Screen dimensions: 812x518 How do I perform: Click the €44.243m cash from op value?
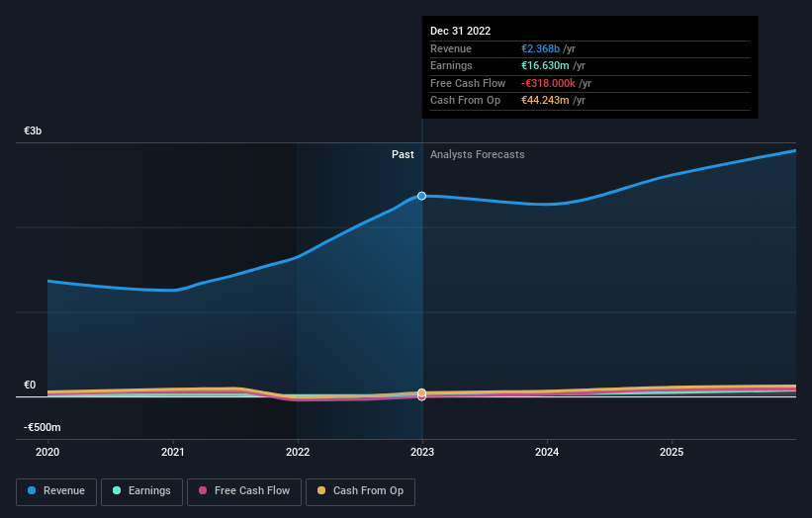click(x=545, y=101)
